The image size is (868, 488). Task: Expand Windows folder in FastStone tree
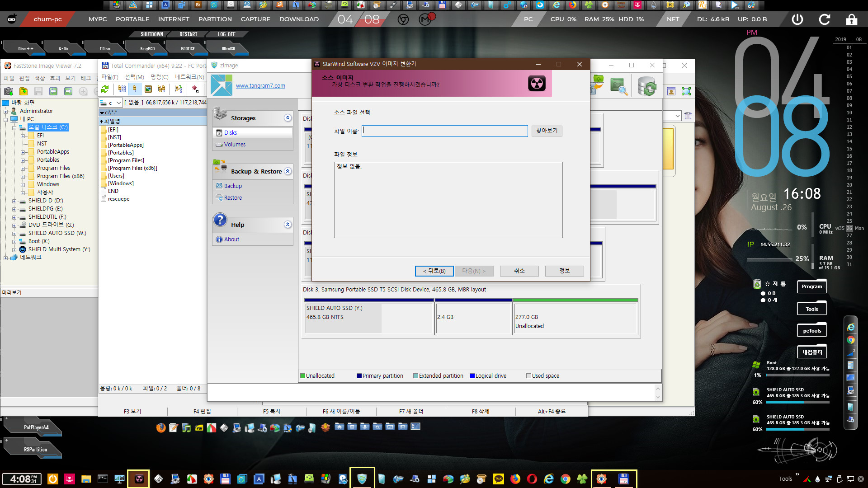(23, 184)
